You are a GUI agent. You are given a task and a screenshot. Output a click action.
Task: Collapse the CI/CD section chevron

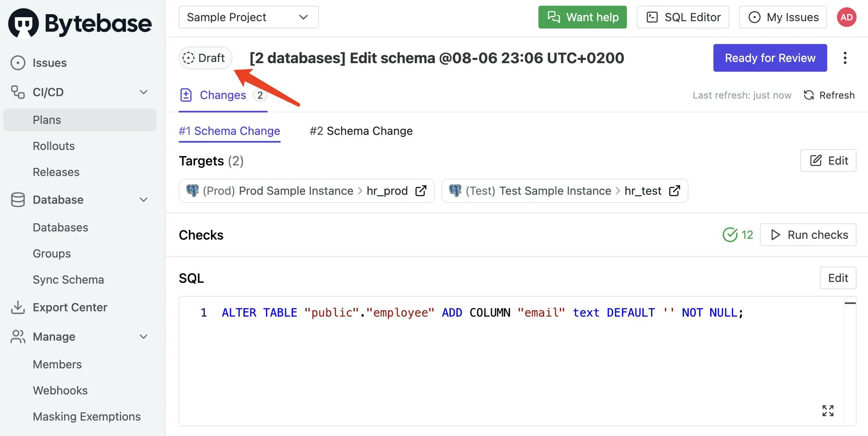(x=144, y=92)
